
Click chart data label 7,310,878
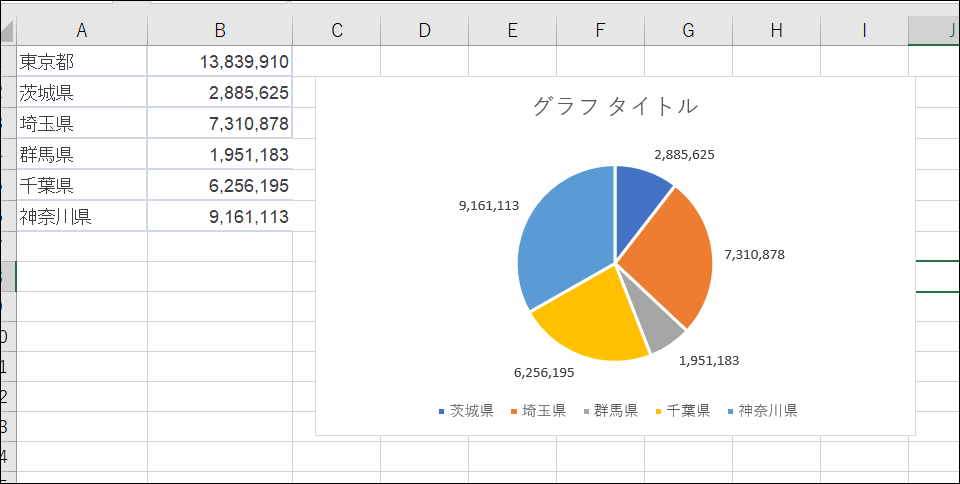(754, 255)
